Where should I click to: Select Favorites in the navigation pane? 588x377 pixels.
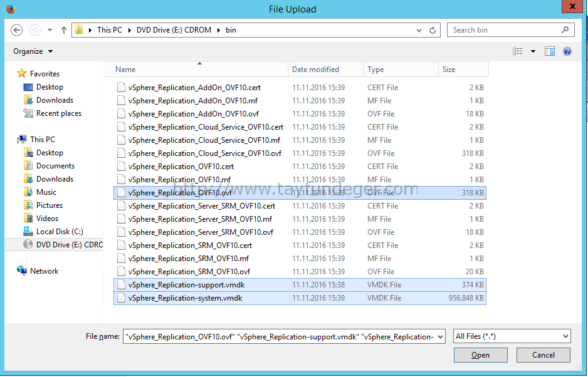38,73
